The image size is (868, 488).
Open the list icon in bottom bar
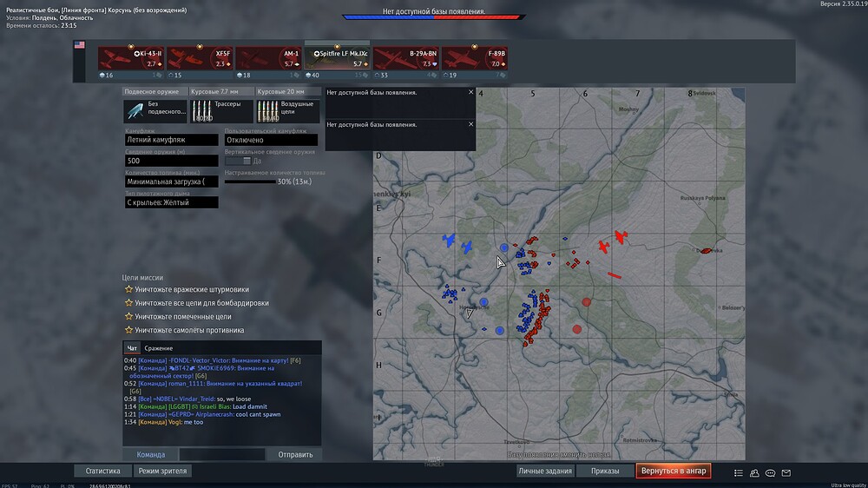tap(739, 473)
